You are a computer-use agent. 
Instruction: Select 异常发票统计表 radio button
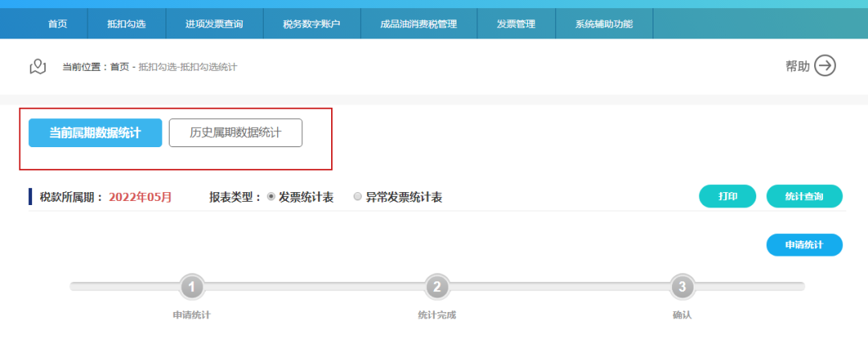[x=358, y=197]
